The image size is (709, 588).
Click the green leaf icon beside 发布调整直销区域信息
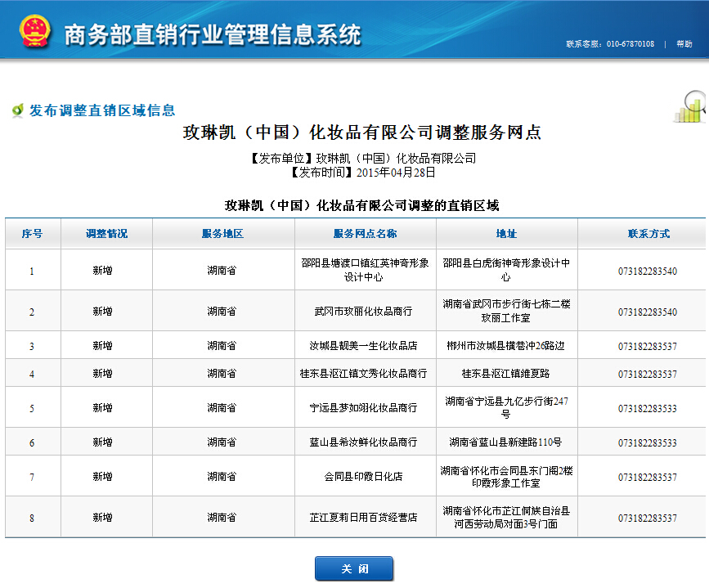point(18,110)
